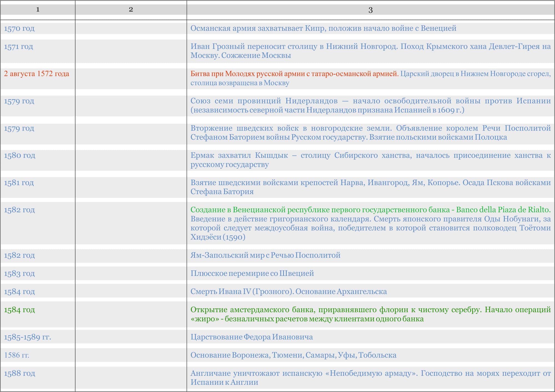This screenshot has width=555, height=392.
Task: Click column header '2'
Action: (x=131, y=9)
